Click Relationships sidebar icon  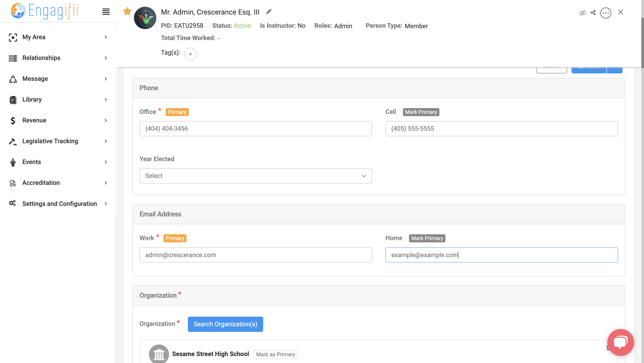click(13, 58)
